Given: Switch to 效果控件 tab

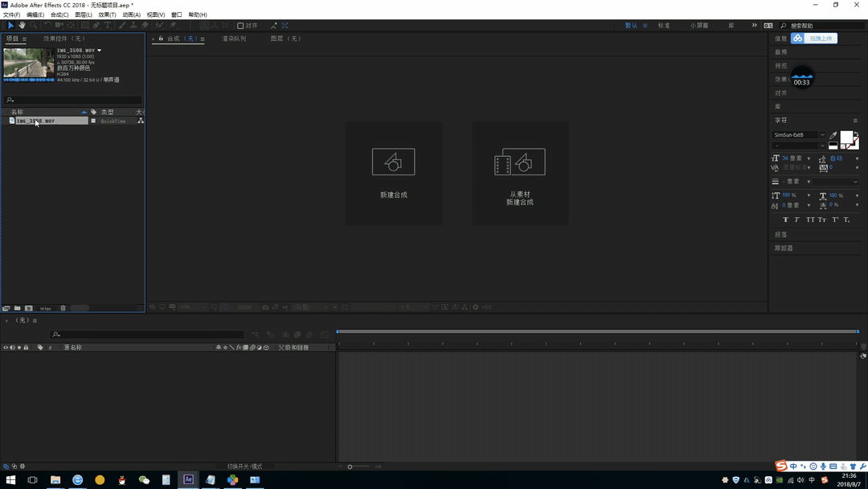Looking at the screenshot, I should [64, 39].
